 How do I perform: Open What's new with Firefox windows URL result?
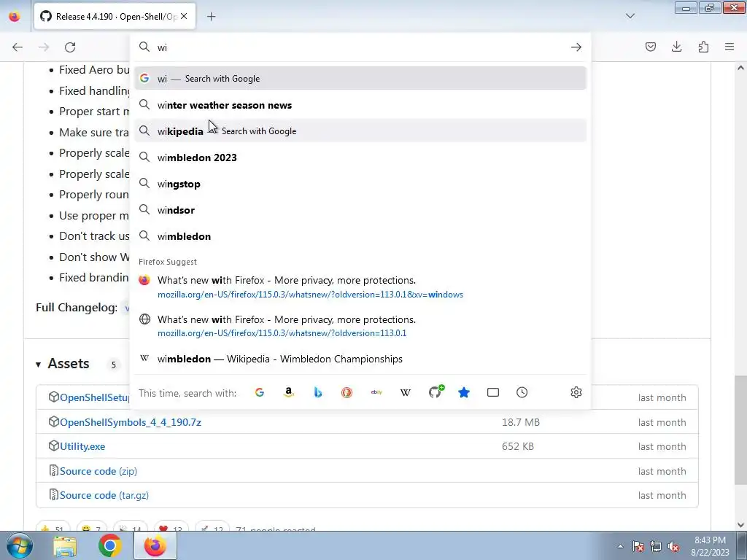(x=360, y=287)
